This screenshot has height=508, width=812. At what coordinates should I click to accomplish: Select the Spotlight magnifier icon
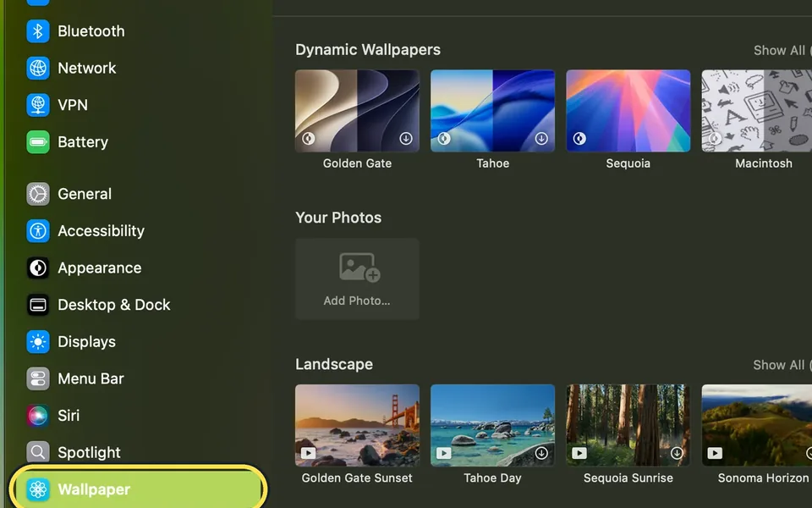[x=38, y=452]
